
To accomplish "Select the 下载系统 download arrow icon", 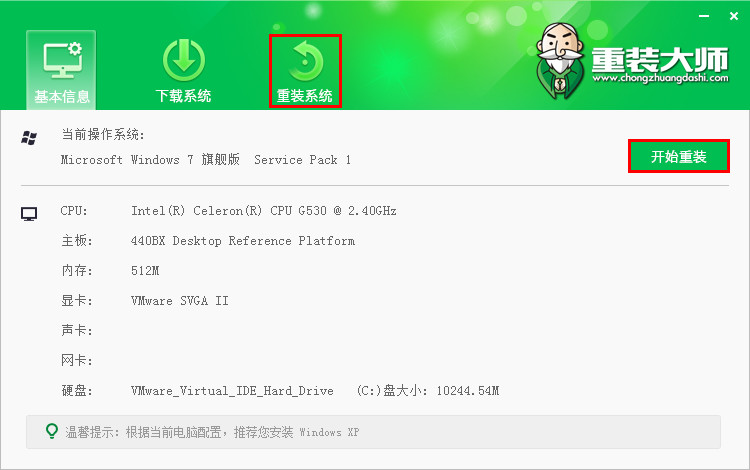I will [184, 61].
